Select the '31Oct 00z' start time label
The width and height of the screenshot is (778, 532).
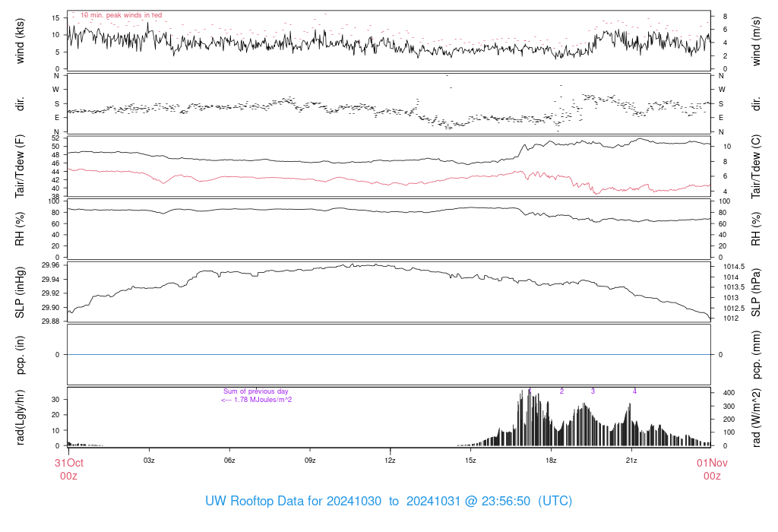pos(68,468)
